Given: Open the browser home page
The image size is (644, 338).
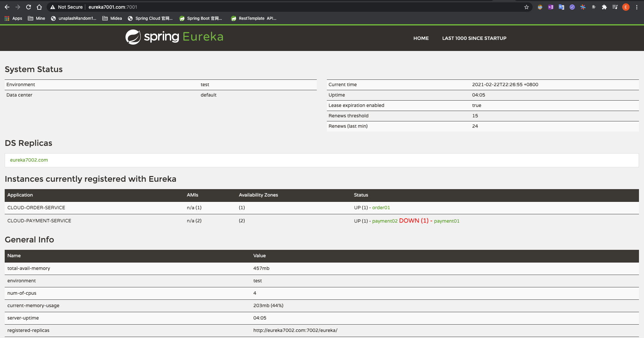Looking at the screenshot, I should pyautogui.click(x=39, y=7).
